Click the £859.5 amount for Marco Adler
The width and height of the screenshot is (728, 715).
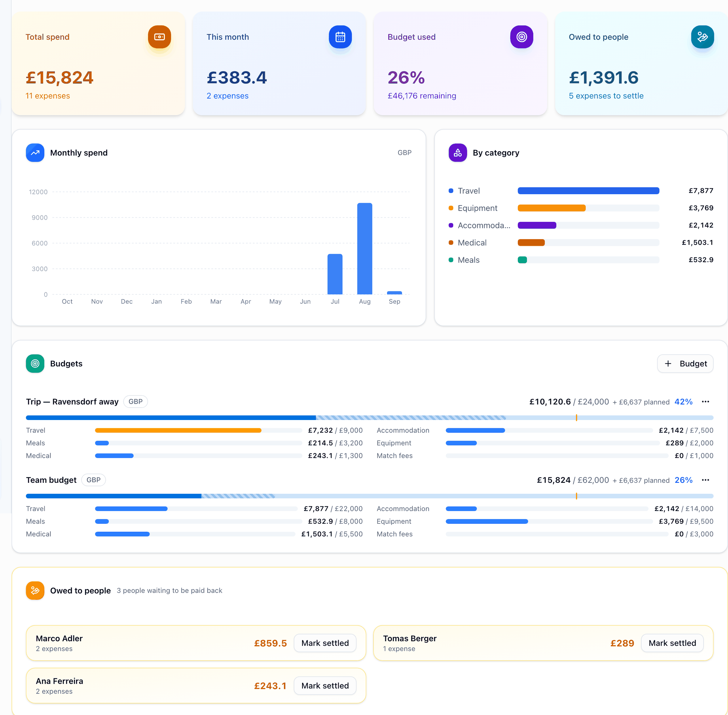pyautogui.click(x=270, y=643)
